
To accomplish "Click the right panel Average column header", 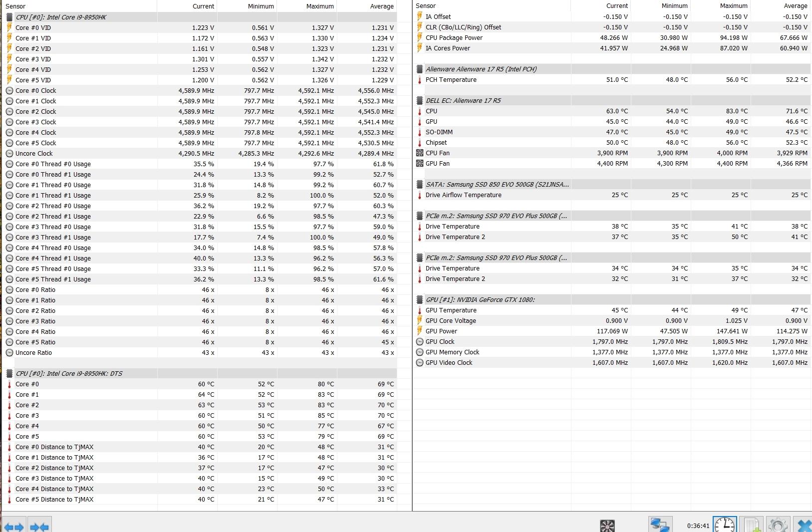I will click(795, 6).
